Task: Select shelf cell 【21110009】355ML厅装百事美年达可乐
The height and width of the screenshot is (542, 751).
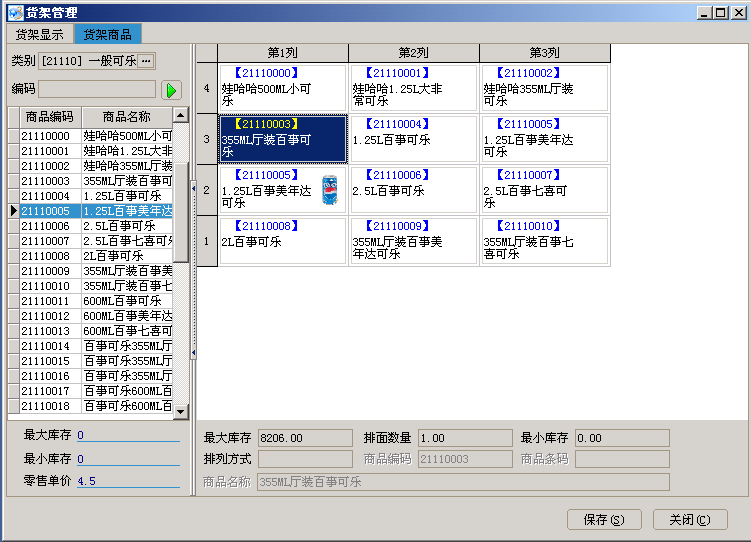Action: 414,241
